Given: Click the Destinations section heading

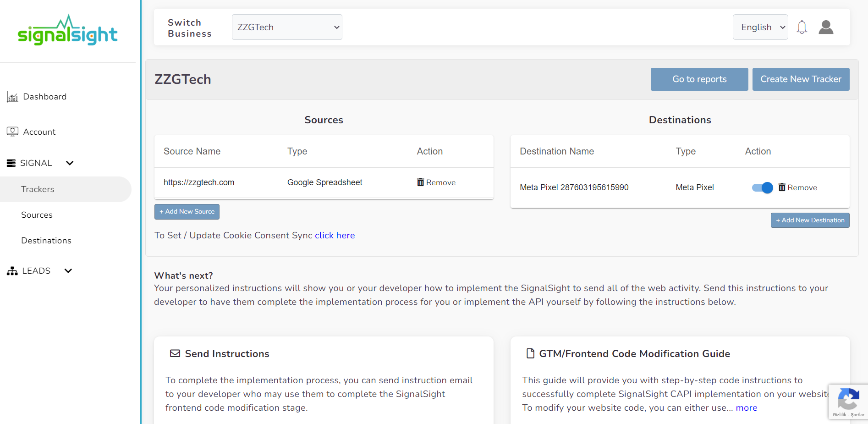Looking at the screenshot, I should click(680, 120).
